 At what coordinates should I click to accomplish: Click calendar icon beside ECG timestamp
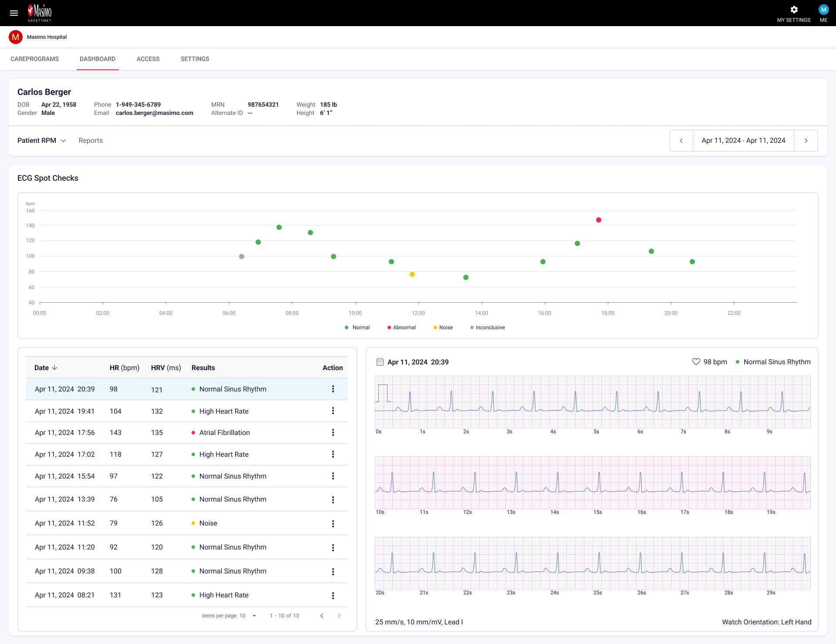click(380, 362)
